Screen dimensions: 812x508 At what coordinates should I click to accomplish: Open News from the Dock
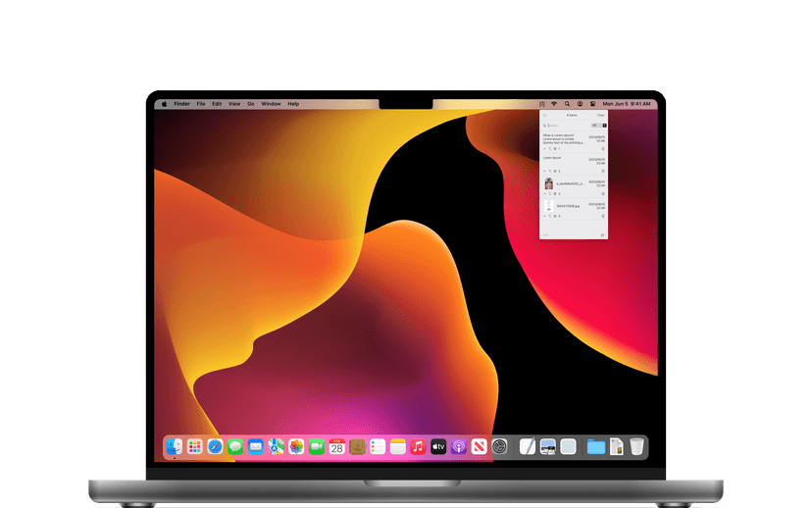tap(479, 446)
